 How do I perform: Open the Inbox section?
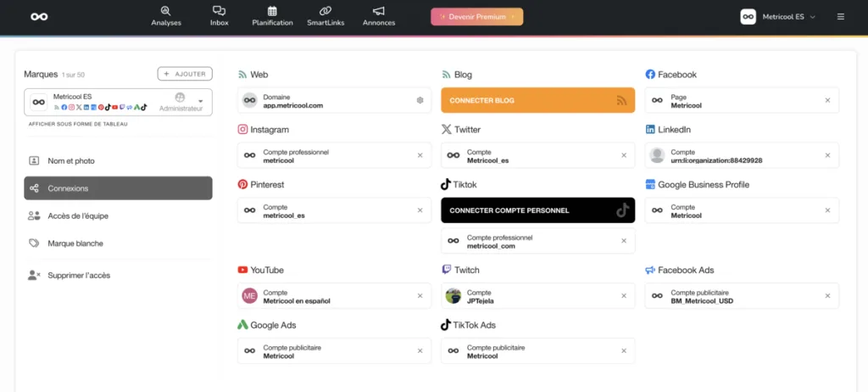coord(220,17)
